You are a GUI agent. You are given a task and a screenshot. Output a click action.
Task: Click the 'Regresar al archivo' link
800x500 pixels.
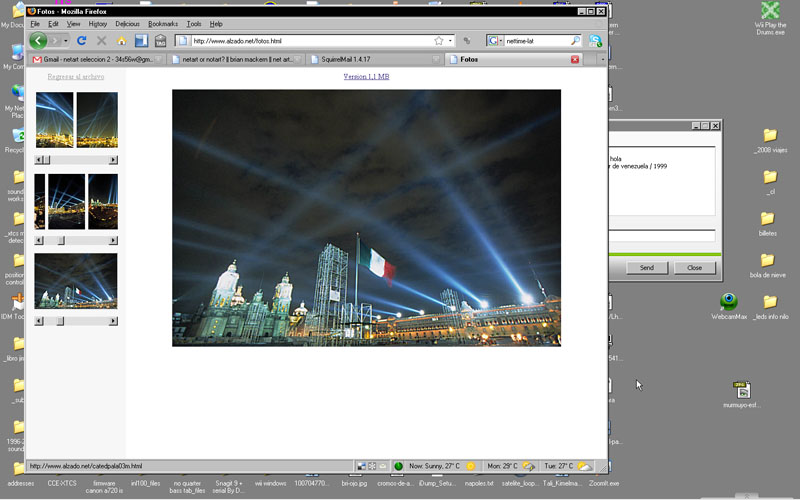pos(75,76)
